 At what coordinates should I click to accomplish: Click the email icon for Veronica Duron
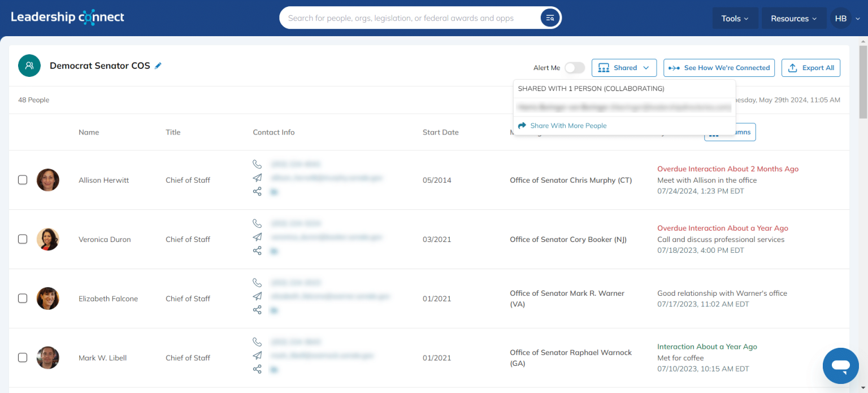click(x=257, y=237)
